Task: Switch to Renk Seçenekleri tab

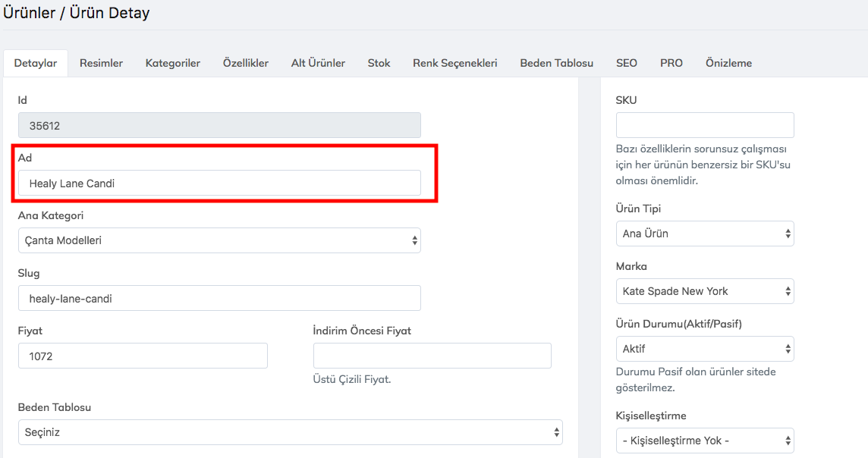Action: pyautogui.click(x=454, y=63)
